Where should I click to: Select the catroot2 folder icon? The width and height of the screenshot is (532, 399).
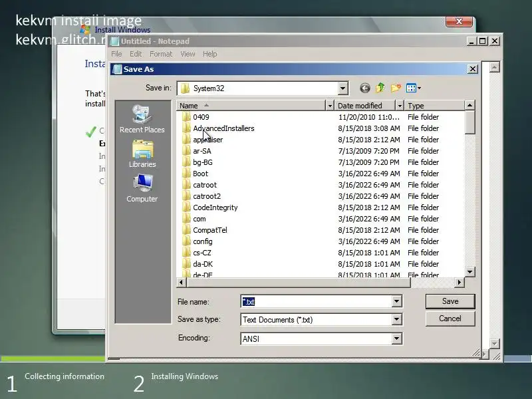pos(186,196)
